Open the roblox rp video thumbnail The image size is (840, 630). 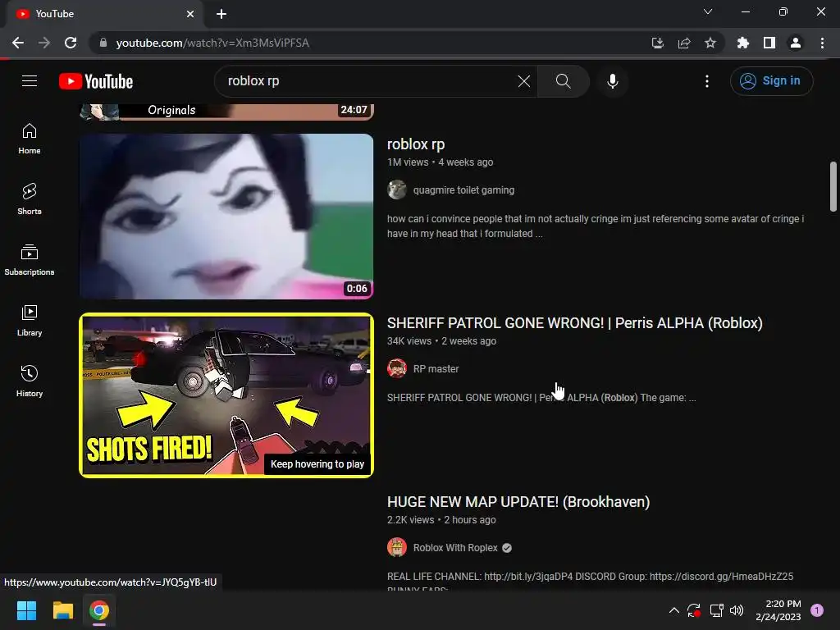coord(226,217)
